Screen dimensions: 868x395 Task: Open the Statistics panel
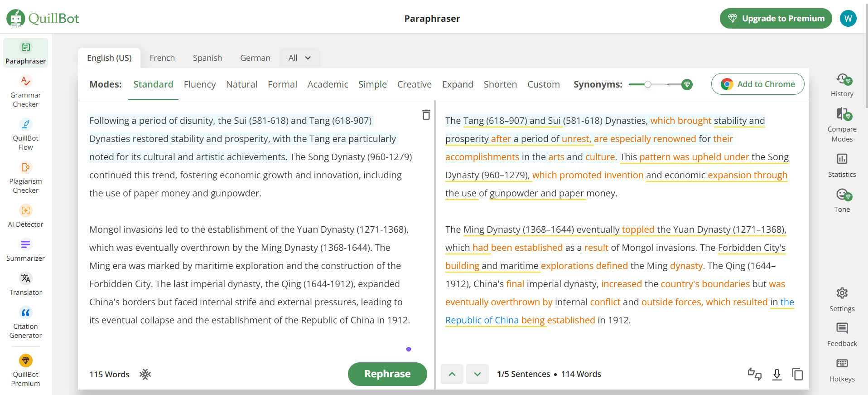[x=842, y=164]
